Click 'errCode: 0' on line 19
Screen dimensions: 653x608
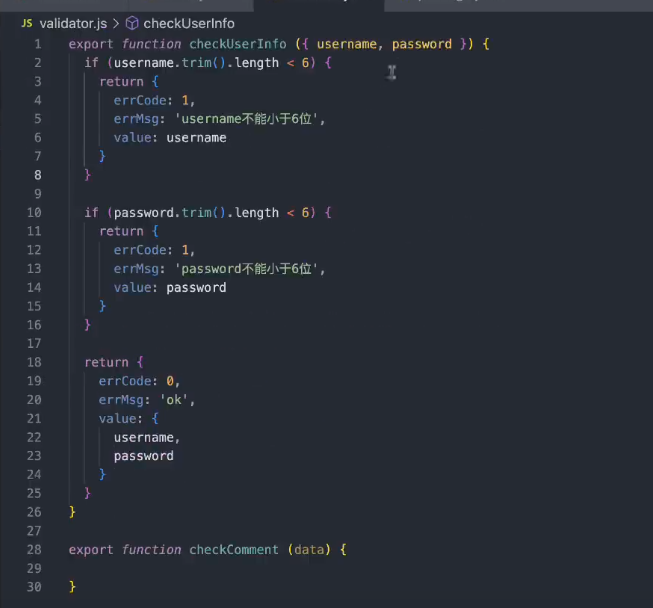tap(136, 381)
